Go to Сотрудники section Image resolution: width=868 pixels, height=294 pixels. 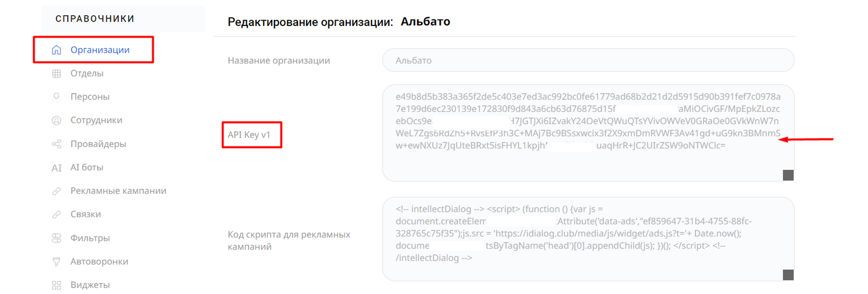[x=96, y=120]
